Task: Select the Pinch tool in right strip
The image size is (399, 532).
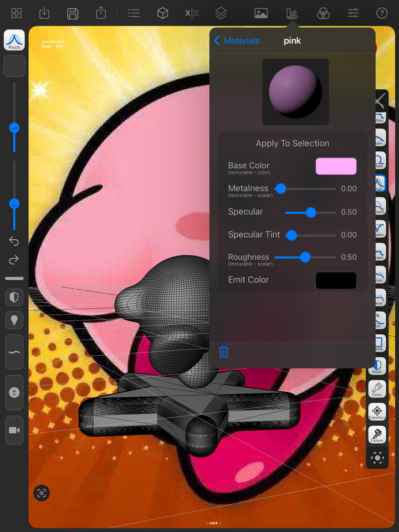Action: pos(380,183)
